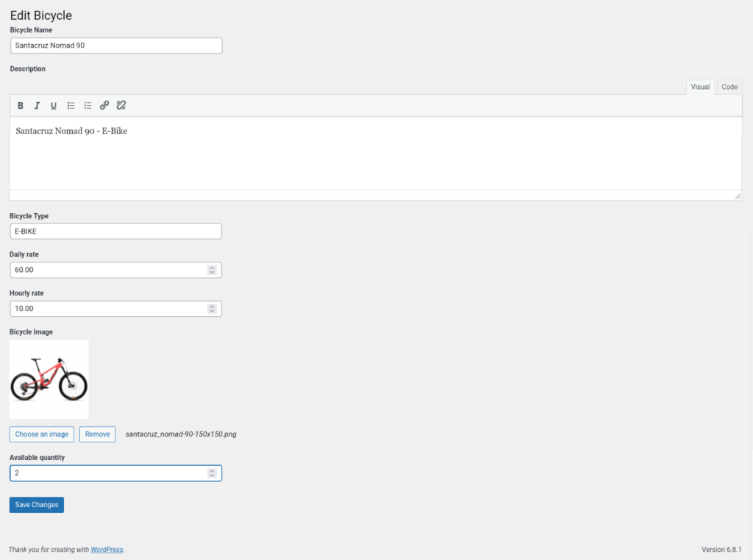
Task: Click the Save Changes button
Action: click(37, 505)
